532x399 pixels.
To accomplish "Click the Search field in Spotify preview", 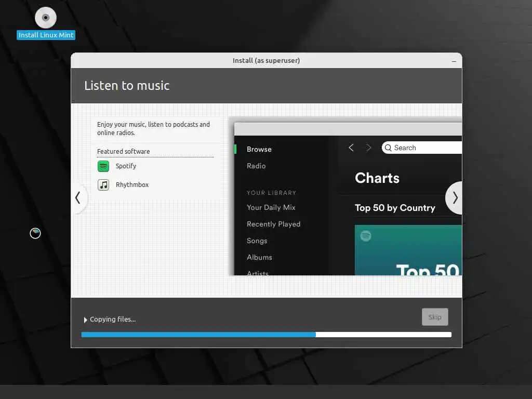I will coord(422,148).
